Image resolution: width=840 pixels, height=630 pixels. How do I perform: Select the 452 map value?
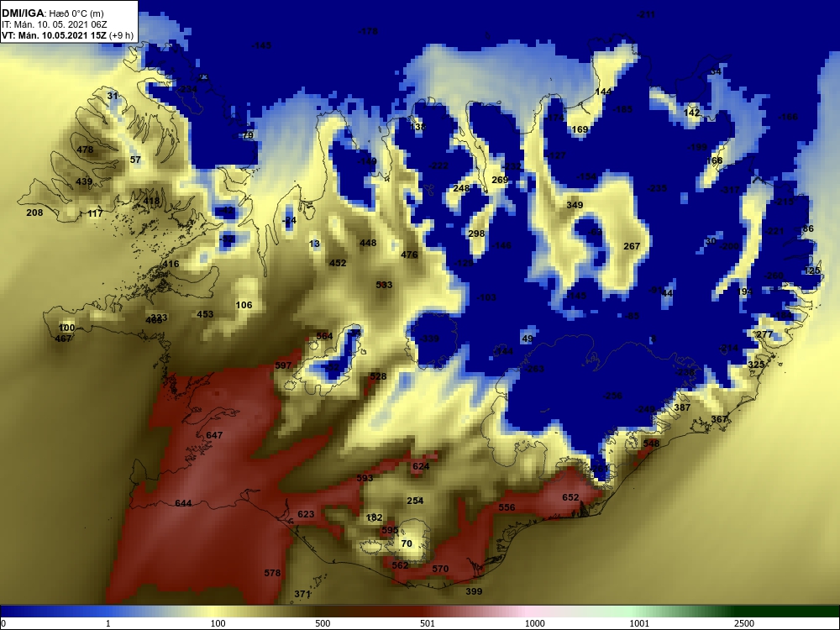(338, 263)
